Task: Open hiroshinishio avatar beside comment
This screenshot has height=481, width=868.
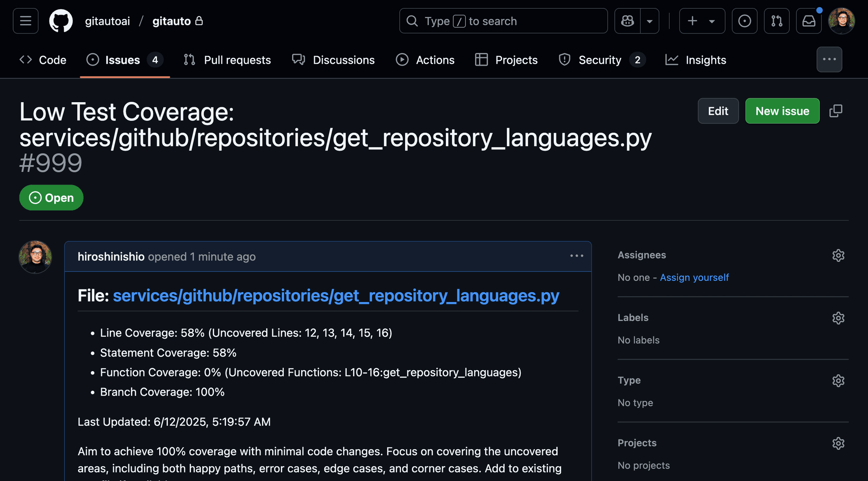Action: [x=35, y=257]
